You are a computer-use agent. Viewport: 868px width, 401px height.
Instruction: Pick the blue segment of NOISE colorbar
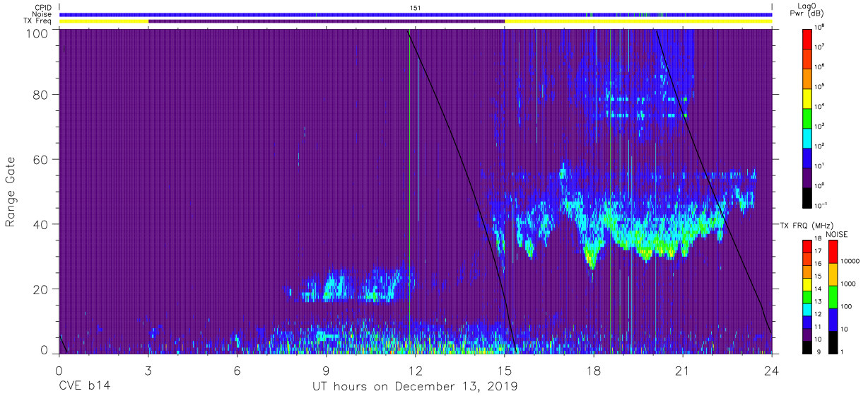coord(833,319)
